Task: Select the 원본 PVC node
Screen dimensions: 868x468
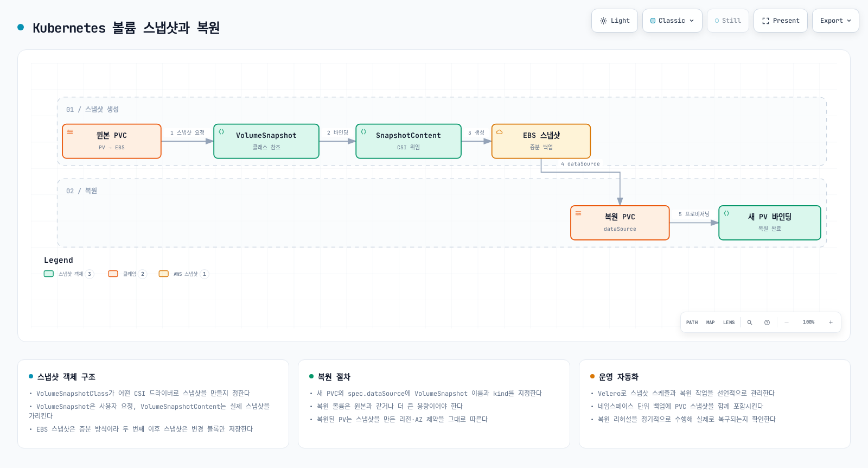Action: click(112, 141)
